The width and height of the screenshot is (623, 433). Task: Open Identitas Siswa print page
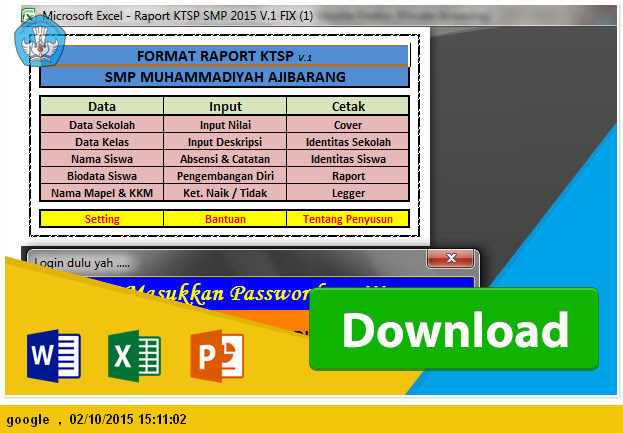(348, 159)
